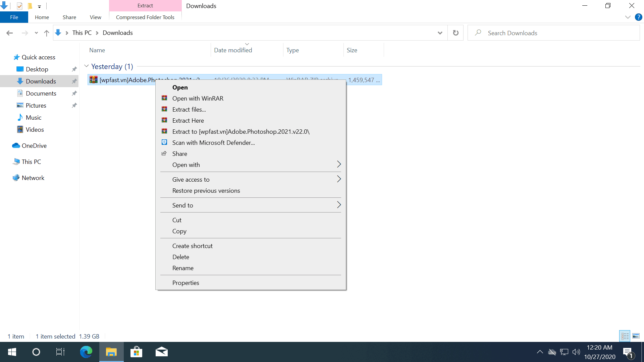Expand the Open with submenu
The image size is (644, 362).
coord(251,165)
